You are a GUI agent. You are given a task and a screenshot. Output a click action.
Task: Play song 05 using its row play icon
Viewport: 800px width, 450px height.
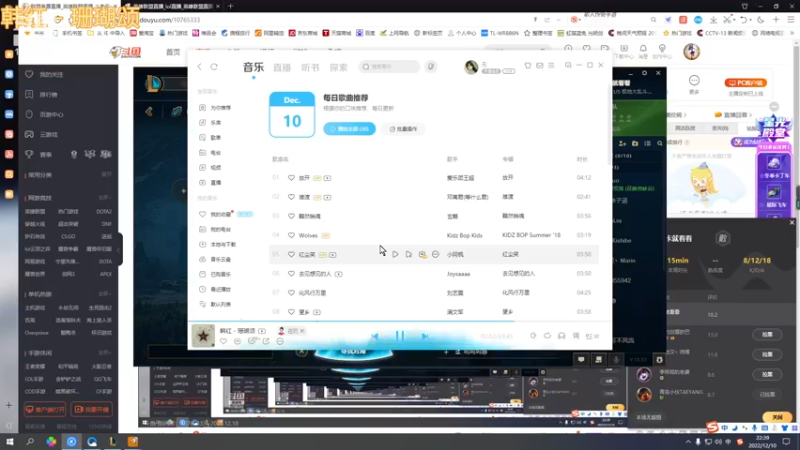coord(395,254)
